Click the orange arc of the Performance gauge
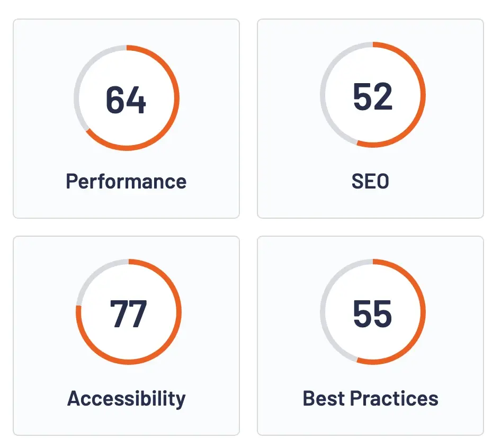 point(177,98)
